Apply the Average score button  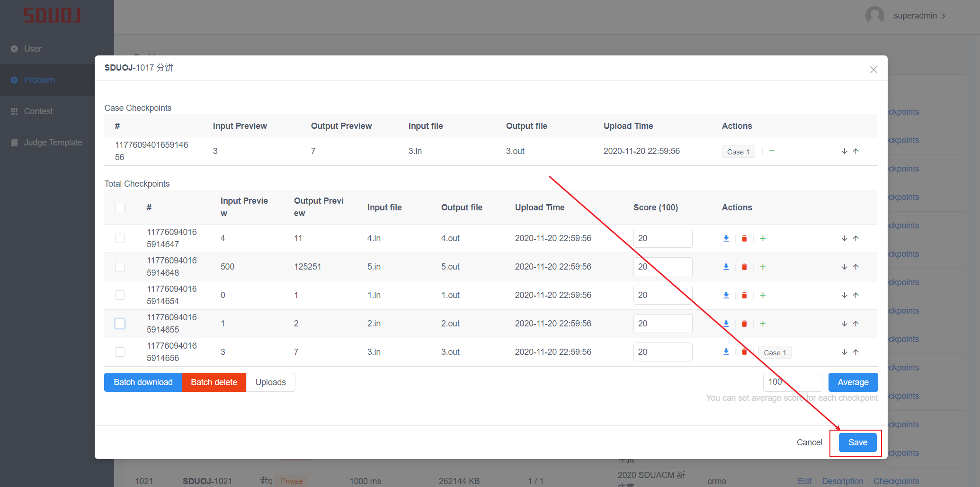click(853, 382)
